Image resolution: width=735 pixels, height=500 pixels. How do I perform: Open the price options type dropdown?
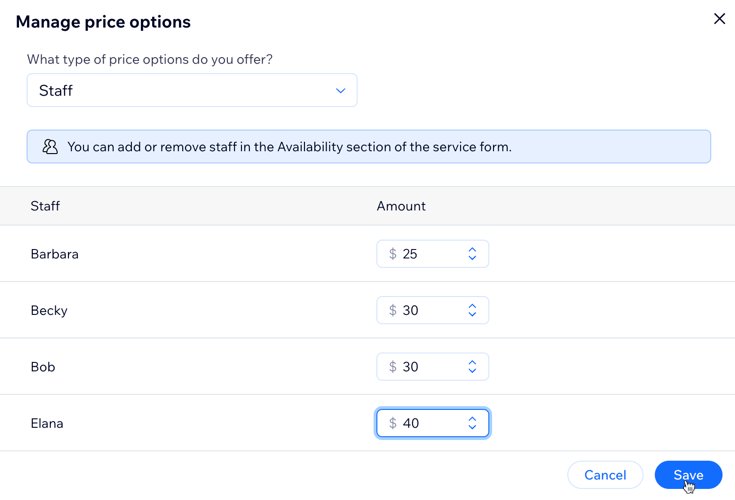[192, 90]
